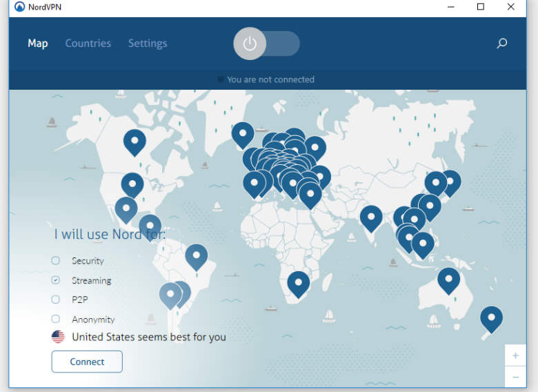
Task: Select the Taiwan server pin
Action: coord(430,208)
